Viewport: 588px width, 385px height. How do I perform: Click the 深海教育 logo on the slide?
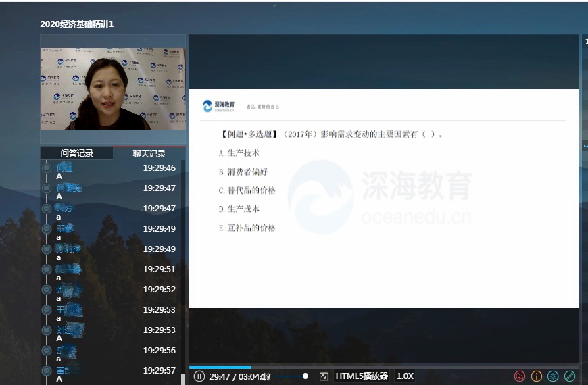[219, 106]
